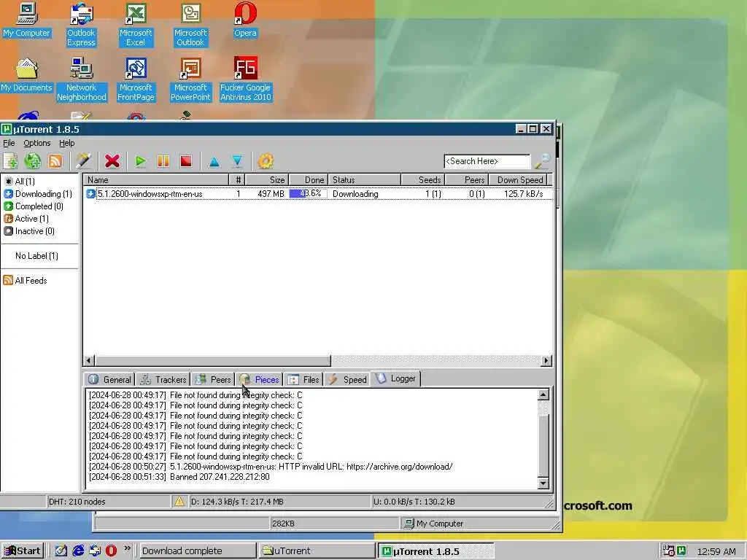The width and height of the screenshot is (747, 560).
Task: Click uTorrent folder taskbar button
Action: (317, 551)
